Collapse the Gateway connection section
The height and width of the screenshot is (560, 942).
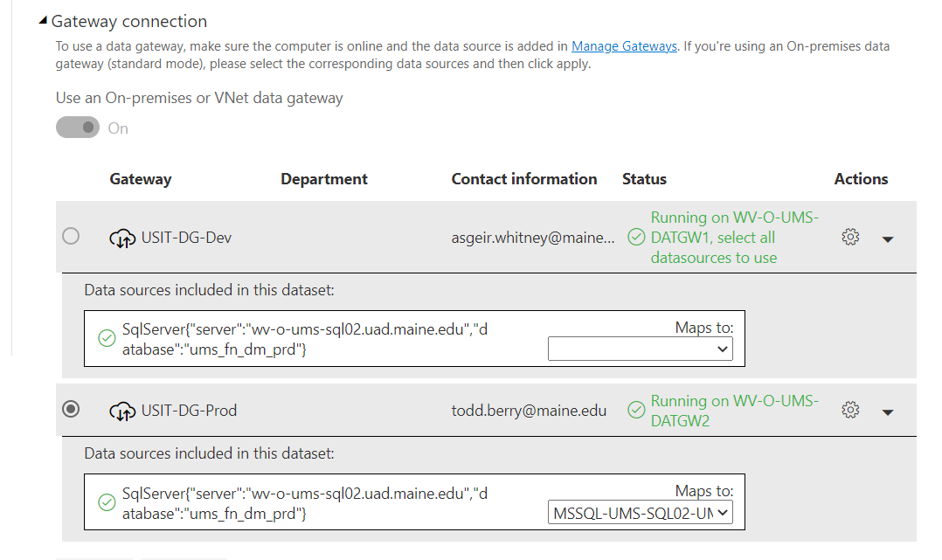pyautogui.click(x=43, y=20)
